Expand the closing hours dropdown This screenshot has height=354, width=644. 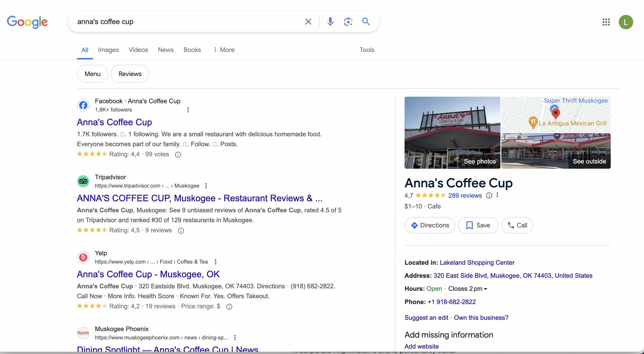(485, 289)
